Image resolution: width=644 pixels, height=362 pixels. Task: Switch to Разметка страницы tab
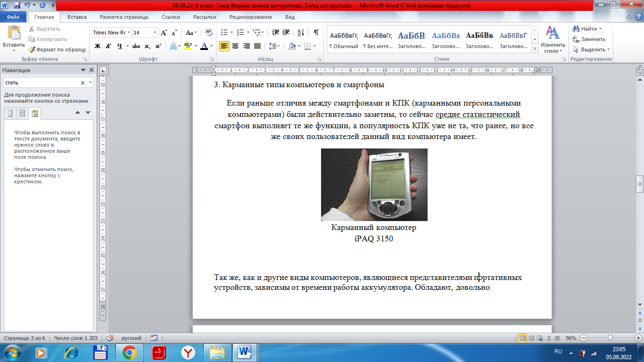click(x=124, y=17)
